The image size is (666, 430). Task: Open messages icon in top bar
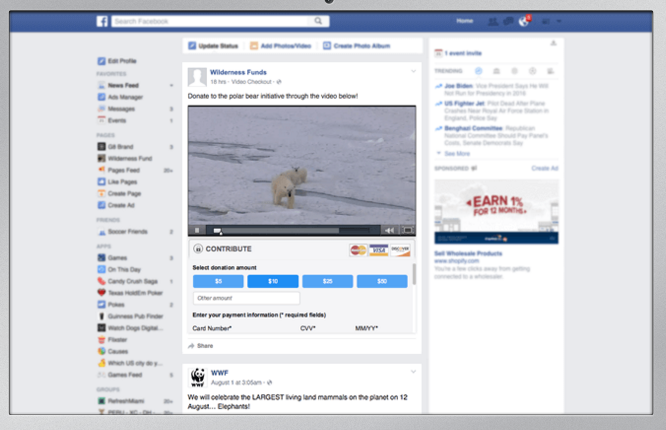pos(508,21)
